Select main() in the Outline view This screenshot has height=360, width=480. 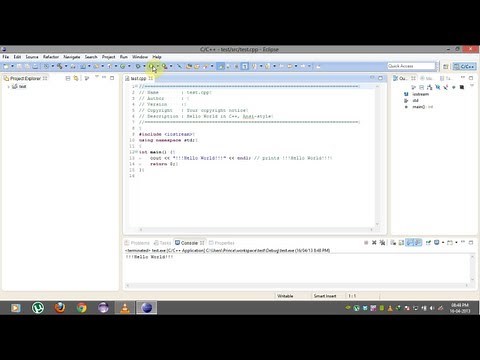pyautogui.click(x=419, y=107)
